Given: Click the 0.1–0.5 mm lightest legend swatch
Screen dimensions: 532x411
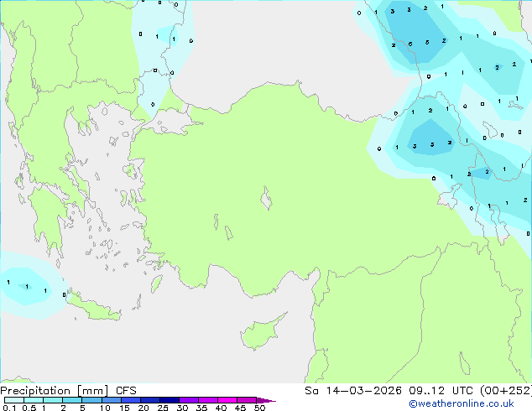Looking at the screenshot, I should click(14, 400).
